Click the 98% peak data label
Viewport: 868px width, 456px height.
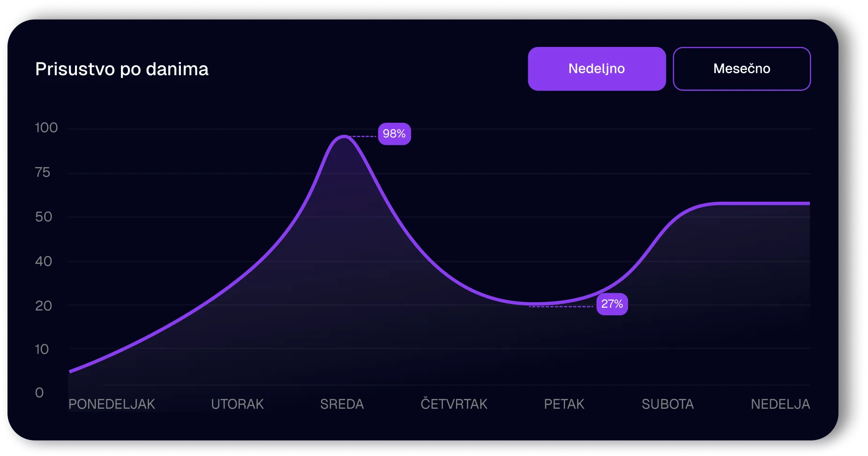coord(394,133)
